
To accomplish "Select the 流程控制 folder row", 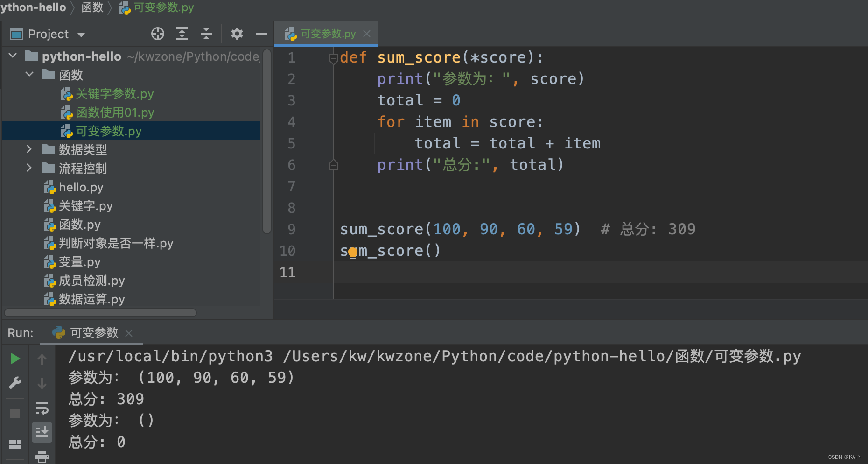I will tap(132, 169).
